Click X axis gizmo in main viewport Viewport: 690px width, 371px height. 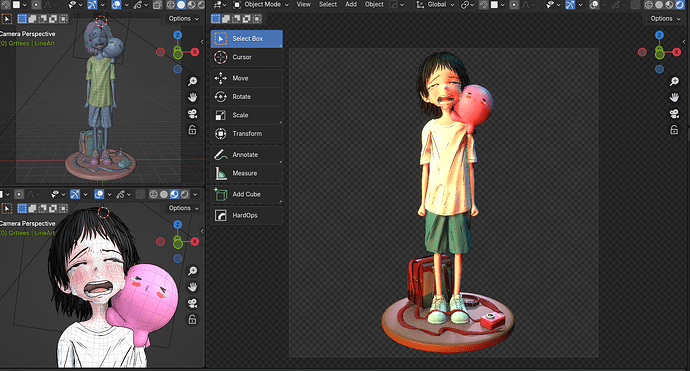tap(677, 52)
